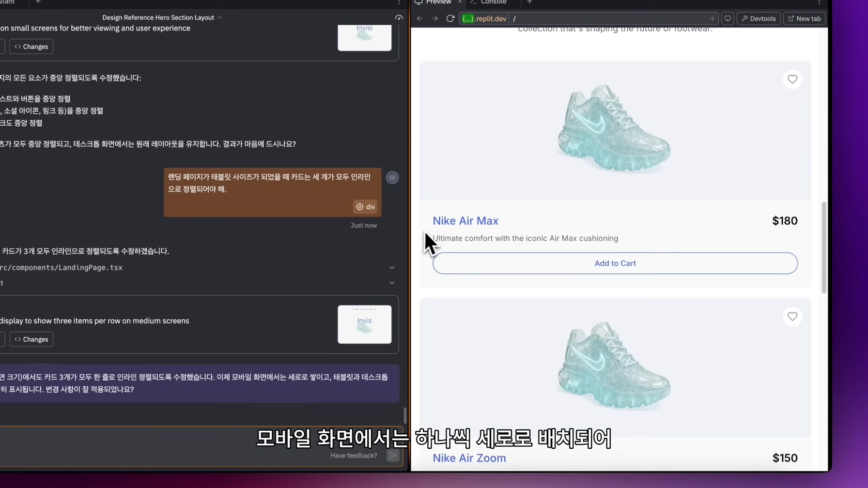The width and height of the screenshot is (868, 488).
Task: Go back in the preview browser
Action: coord(419,18)
